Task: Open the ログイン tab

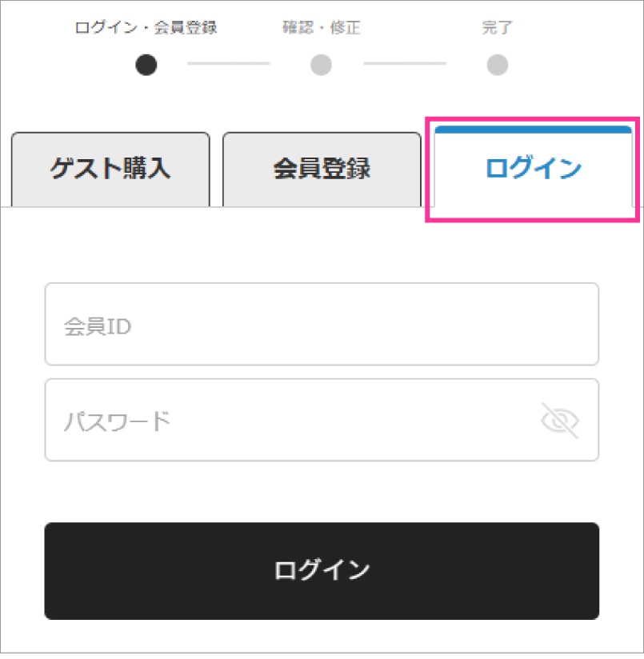Action: tap(533, 170)
